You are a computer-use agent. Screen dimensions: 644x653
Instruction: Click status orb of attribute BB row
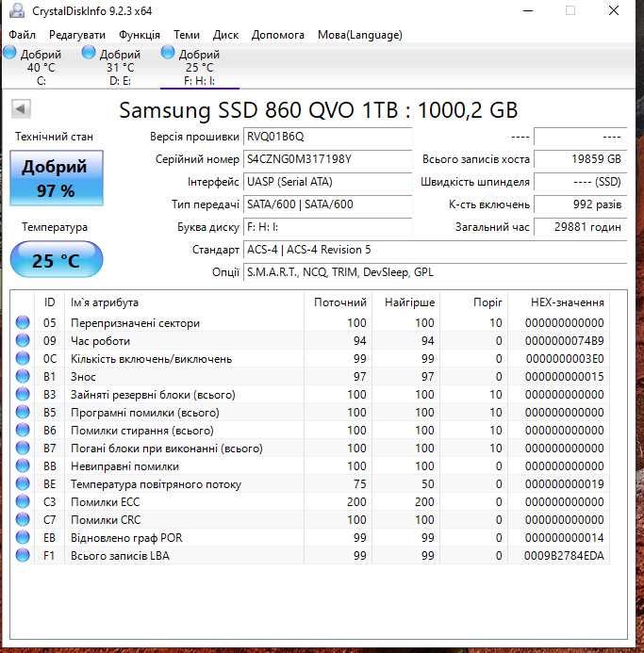pos(23,465)
